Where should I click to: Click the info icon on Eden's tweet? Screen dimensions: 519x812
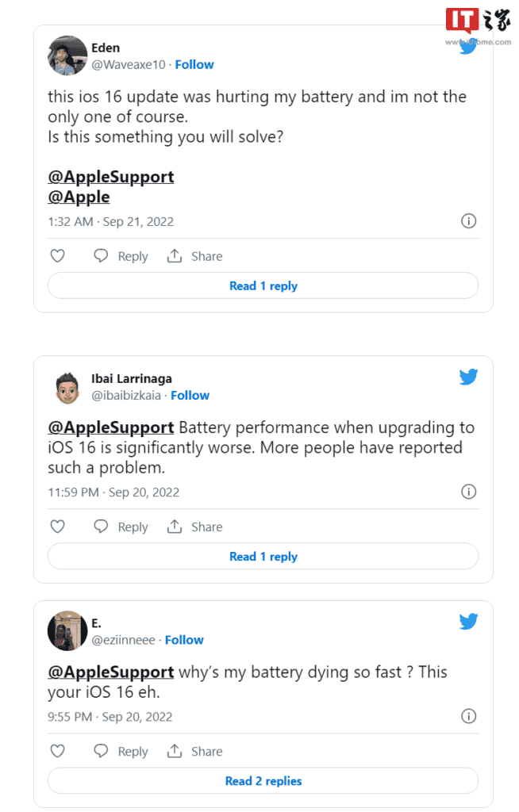[x=468, y=221]
